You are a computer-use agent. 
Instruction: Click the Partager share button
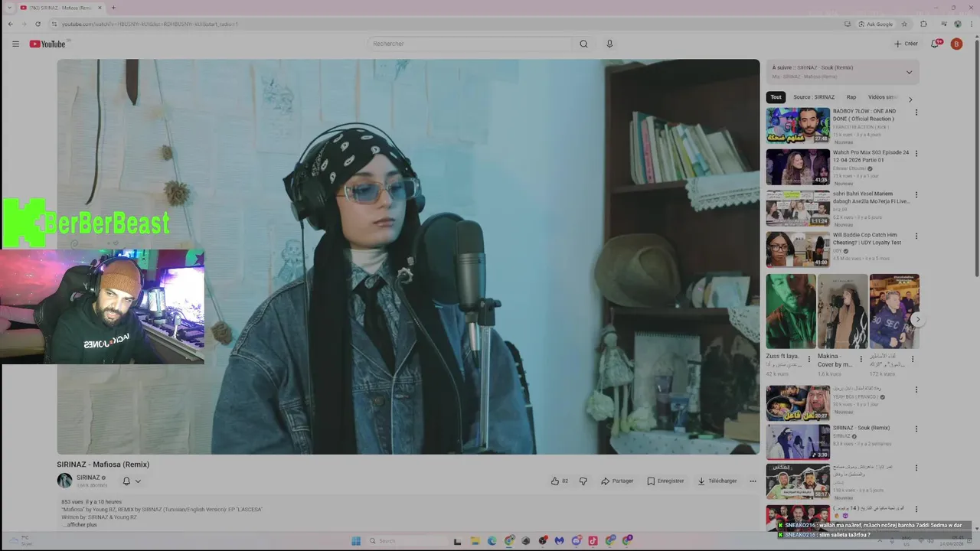617,481
